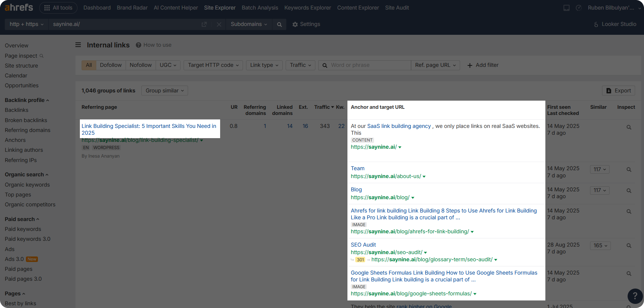Open Settings gear next to the search bar
This screenshot has height=308, width=644.
point(306,24)
